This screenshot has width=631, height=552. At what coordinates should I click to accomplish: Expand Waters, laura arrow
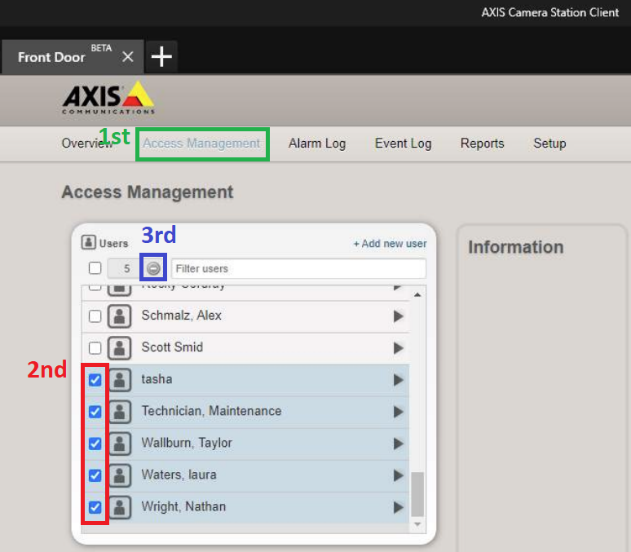398,475
